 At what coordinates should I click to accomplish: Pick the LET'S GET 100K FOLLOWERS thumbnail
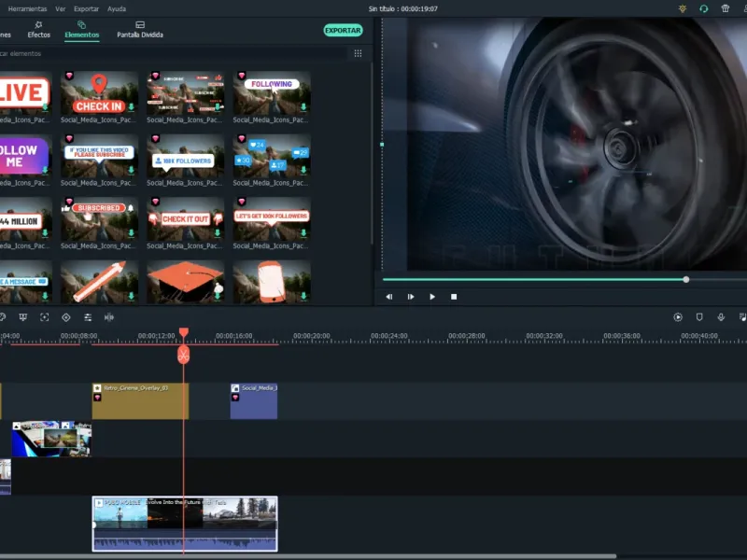click(272, 219)
